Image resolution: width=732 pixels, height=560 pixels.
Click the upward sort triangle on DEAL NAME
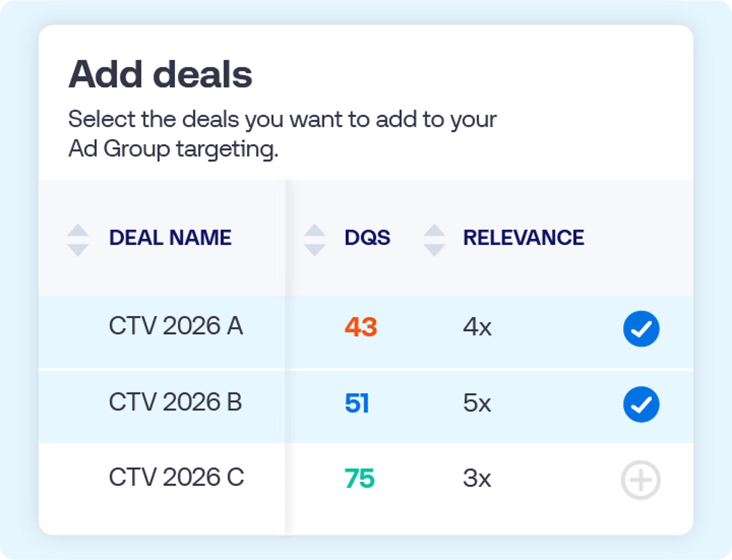(x=78, y=230)
